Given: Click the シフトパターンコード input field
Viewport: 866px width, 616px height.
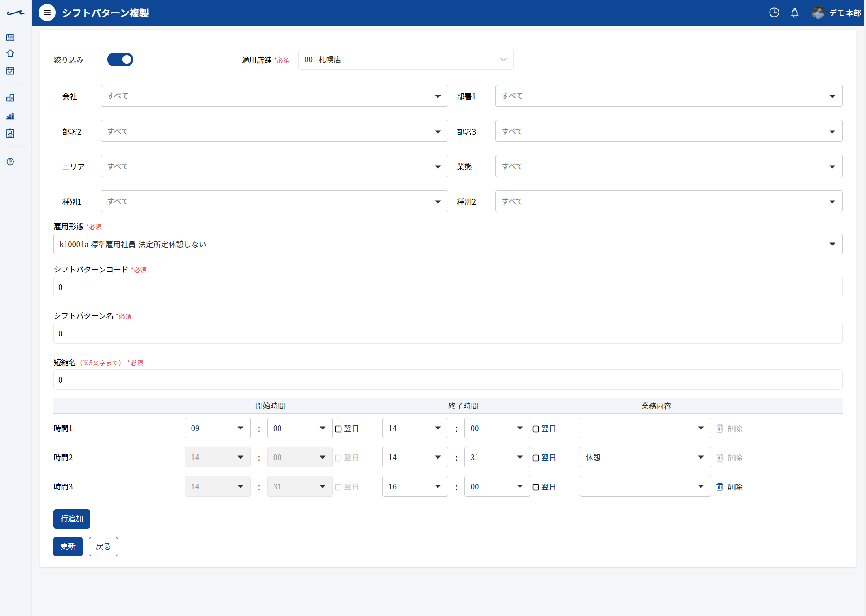Looking at the screenshot, I should click(x=448, y=287).
